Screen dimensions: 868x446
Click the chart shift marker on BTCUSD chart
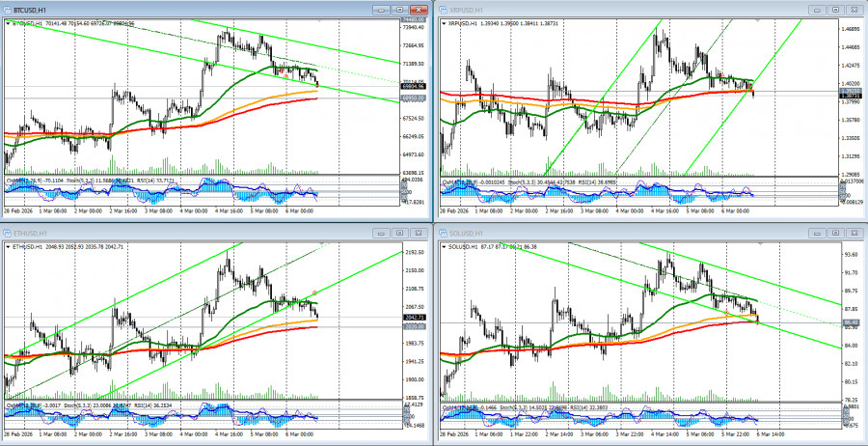pyautogui.click(x=318, y=19)
